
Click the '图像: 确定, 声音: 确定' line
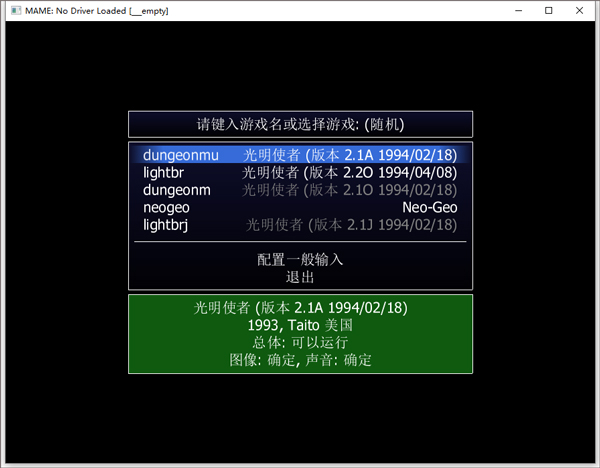(x=300, y=360)
